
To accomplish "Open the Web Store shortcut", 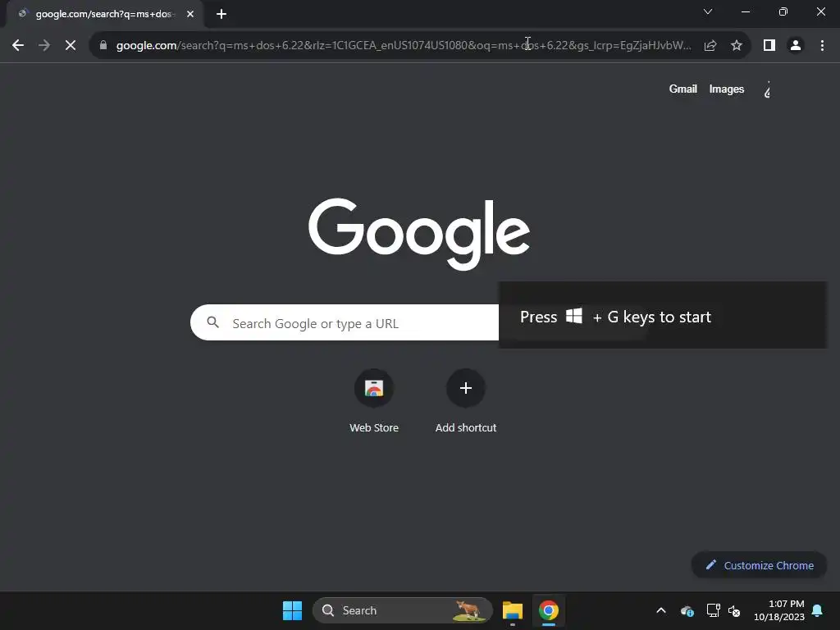I will (374, 402).
